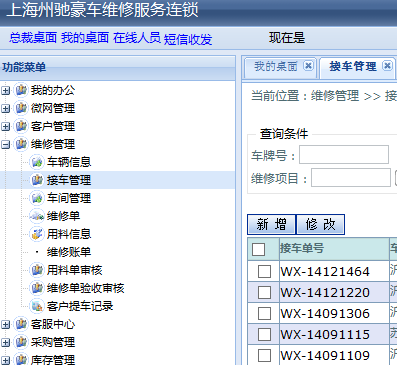397x365 pixels.
Task: Click the 修改 button
Action: tap(320, 224)
